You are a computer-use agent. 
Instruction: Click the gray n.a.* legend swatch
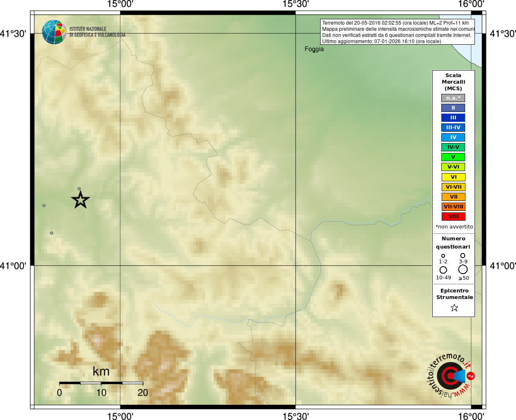(x=453, y=98)
